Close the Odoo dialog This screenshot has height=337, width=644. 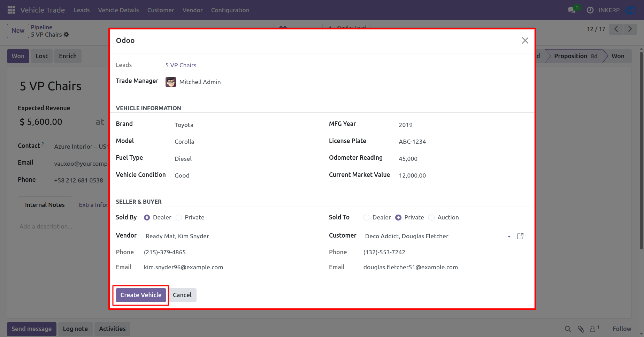point(525,40)
